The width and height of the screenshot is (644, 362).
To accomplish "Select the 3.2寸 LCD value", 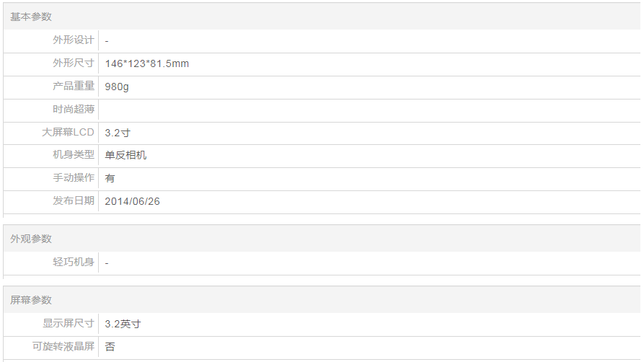I will tap(118, 133).
